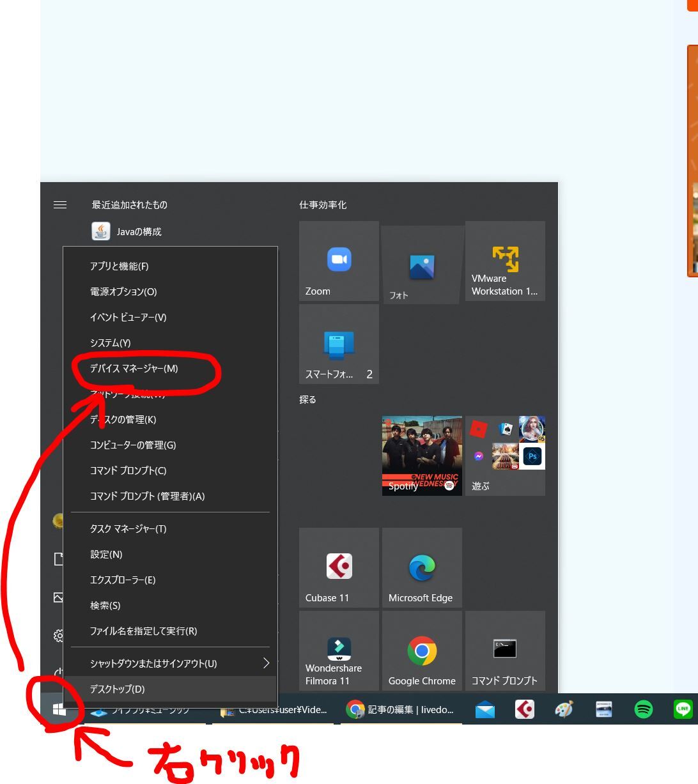Open Javaの構成 in recently added
Image resolution: width=698 pixels, height=784 pixels.
point(127,231)
